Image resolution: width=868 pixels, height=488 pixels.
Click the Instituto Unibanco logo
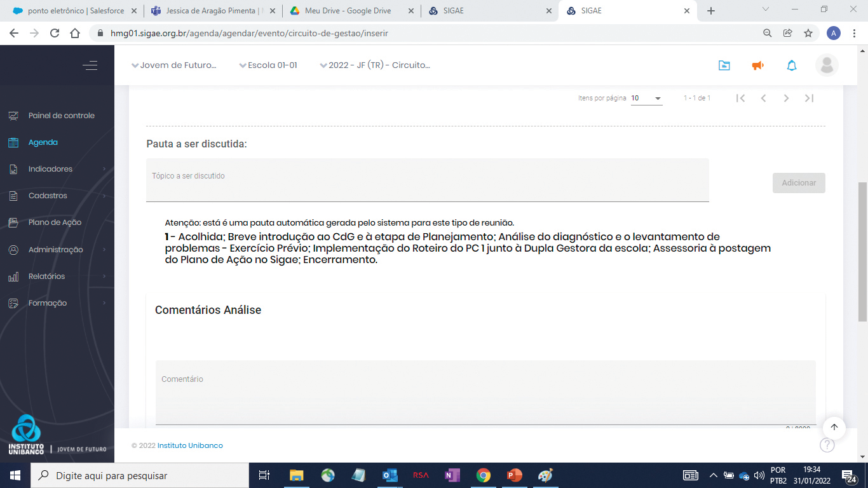pos(26,435)
